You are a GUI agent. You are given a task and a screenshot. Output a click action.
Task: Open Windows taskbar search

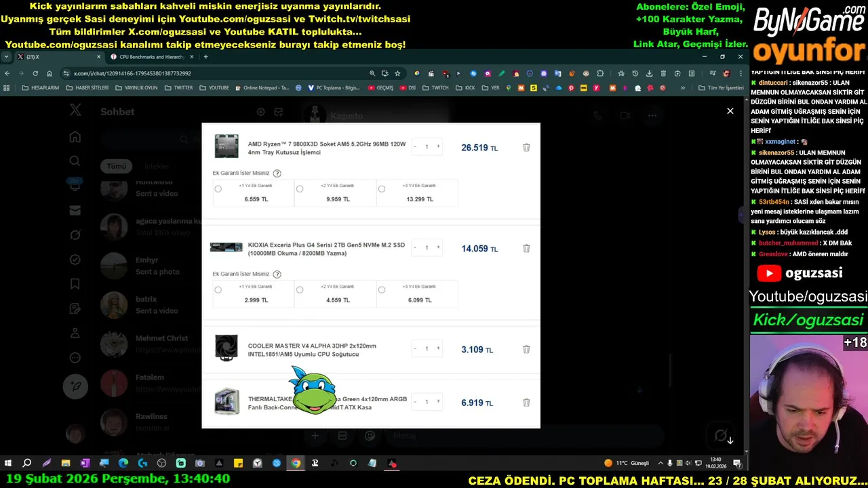(x=27, y=463)
